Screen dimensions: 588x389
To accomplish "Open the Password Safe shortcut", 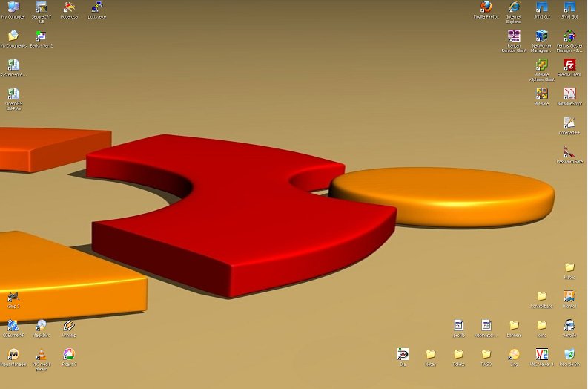I will click(569, 151).
